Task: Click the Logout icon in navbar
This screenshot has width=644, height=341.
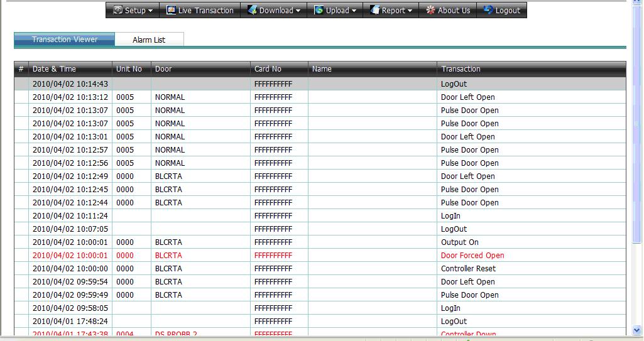Action: click(488, 10)
